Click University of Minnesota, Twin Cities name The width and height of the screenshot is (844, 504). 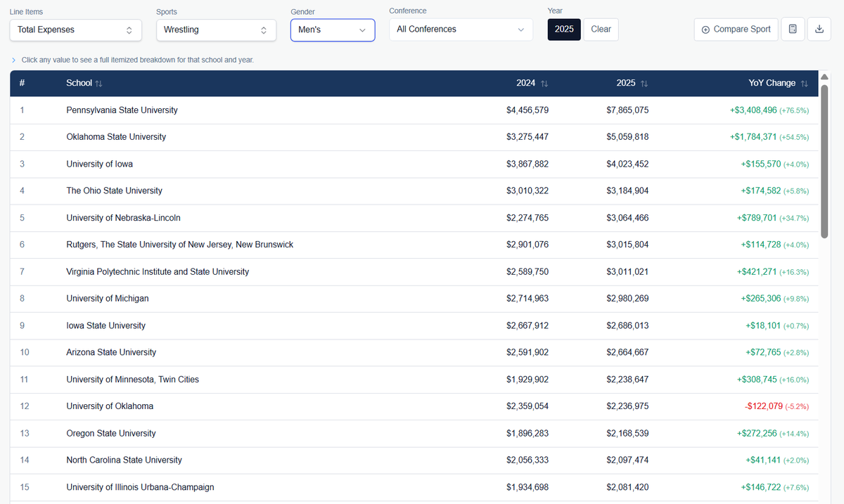pyautogui.click(x=133, y=379)
